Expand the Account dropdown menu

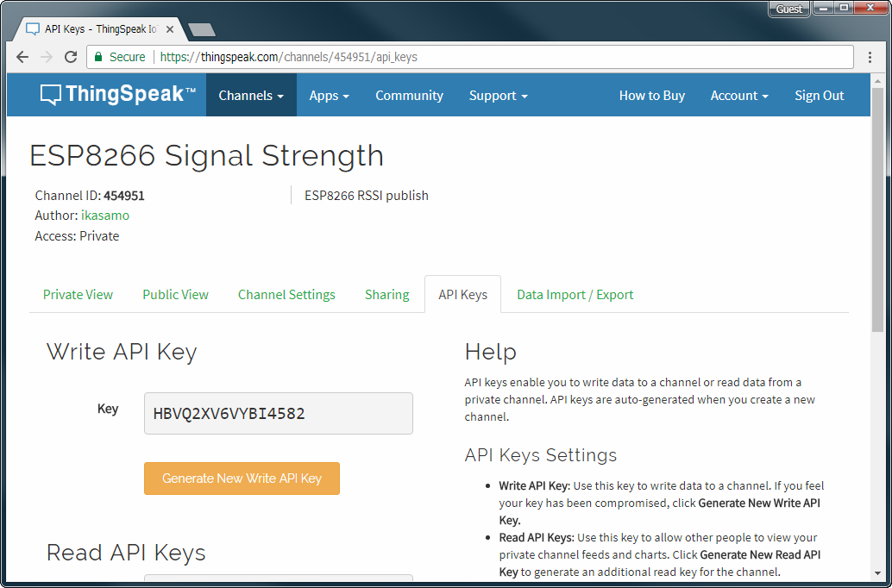coord(739,95)
